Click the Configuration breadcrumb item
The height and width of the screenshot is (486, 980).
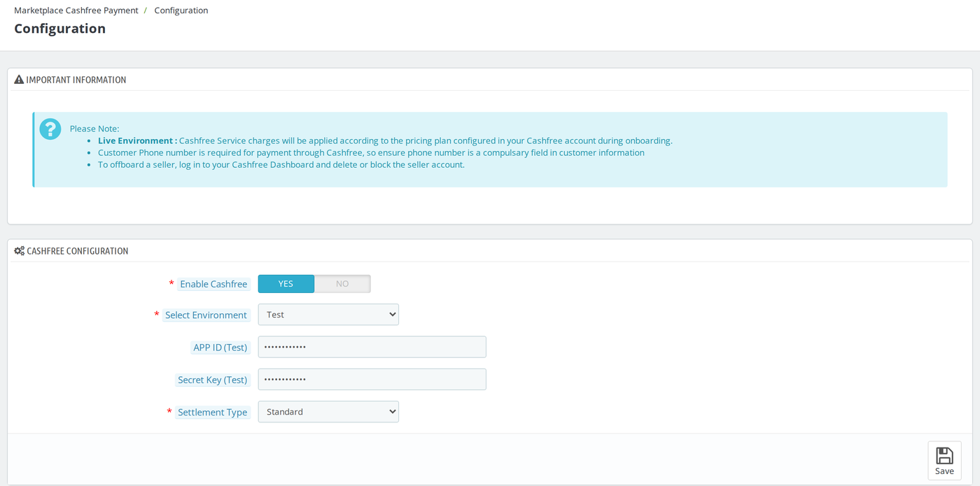pyautogui.click(x=181, y=10)
